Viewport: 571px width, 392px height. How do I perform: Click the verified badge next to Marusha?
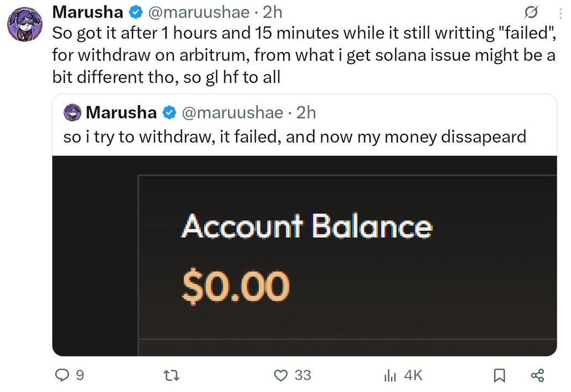coord(136,13)
